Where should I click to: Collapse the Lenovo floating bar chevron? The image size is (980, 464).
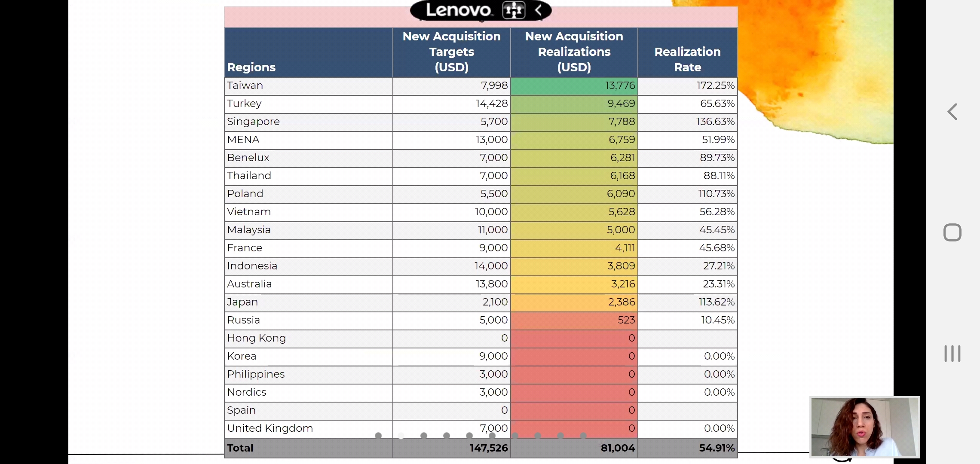tap(538, 10)
